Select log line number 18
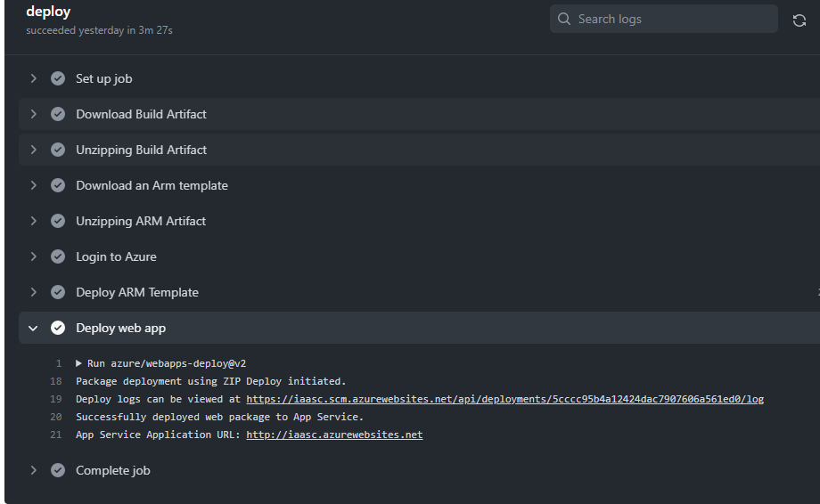 56,381
